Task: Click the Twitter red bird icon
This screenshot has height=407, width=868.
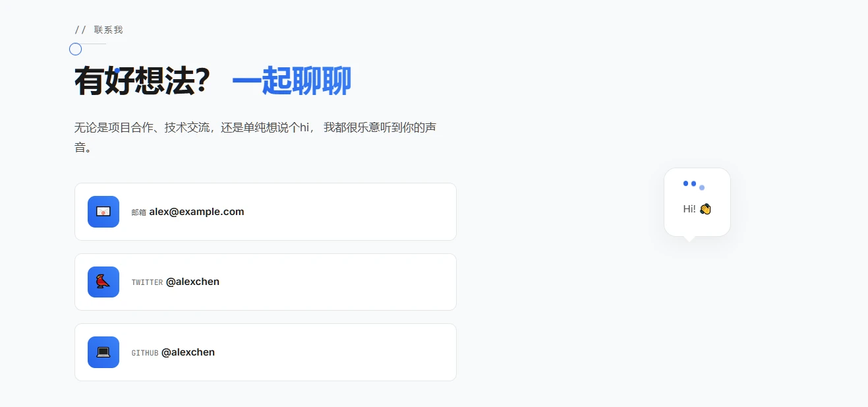Action: pos(103,282)
